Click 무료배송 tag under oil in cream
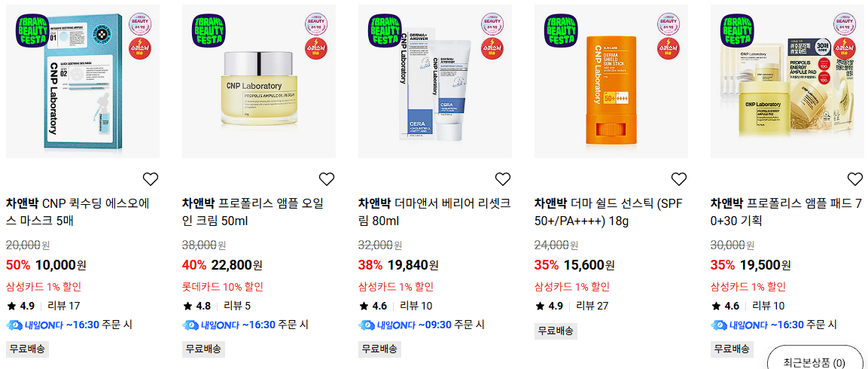This screenshot has height=369, width=868. (204, 349)
